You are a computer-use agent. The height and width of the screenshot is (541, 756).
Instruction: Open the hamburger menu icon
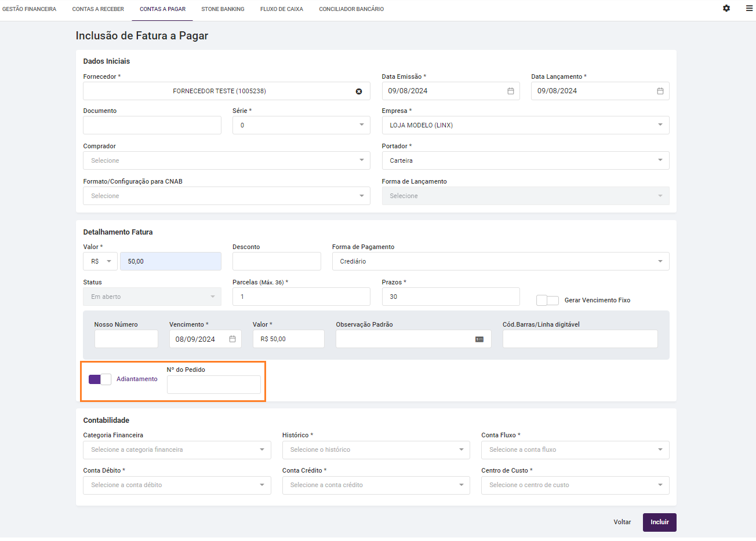[x=749, y=9]
